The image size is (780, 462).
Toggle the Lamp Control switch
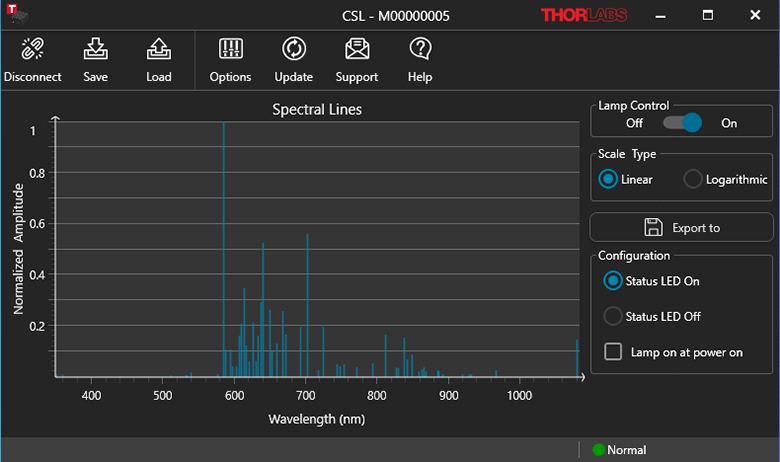click(683, 123)
